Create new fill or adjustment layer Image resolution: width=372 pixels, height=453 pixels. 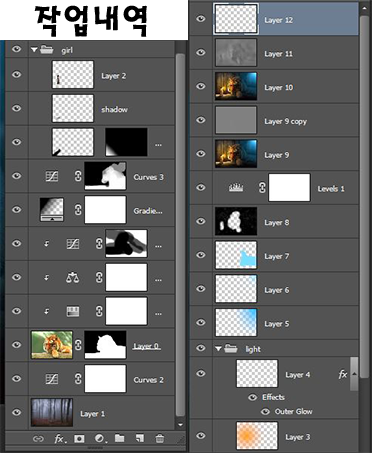point(100,439)
